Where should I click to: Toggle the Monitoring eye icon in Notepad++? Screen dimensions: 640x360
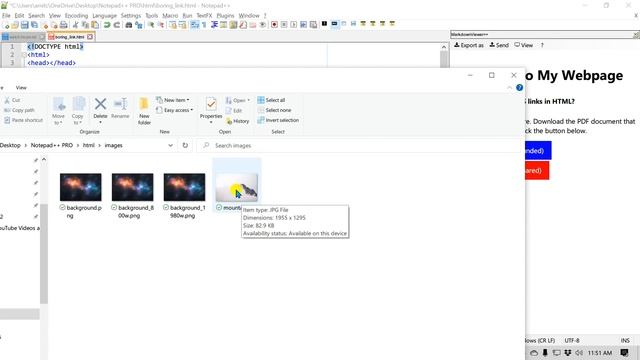[263, 25]
